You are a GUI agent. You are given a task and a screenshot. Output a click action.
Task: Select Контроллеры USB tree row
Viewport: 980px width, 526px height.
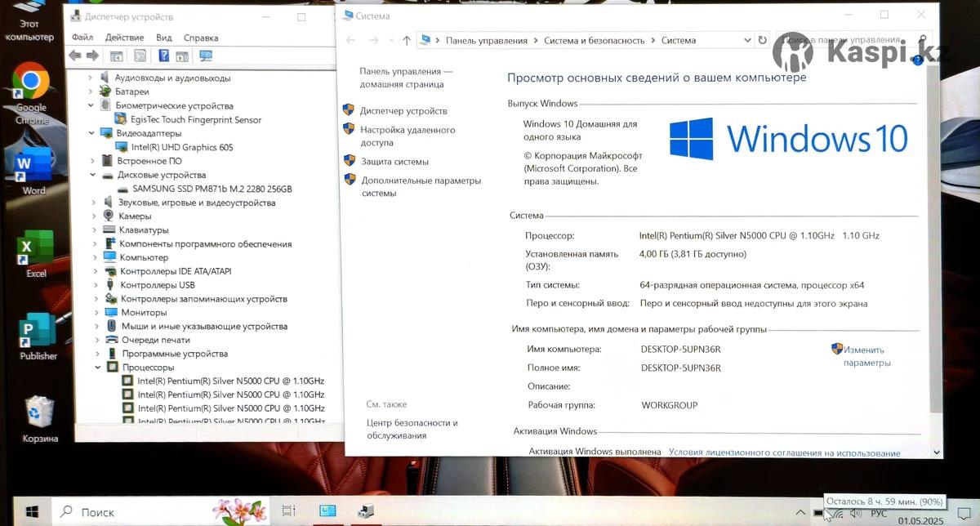click(158, 285)
